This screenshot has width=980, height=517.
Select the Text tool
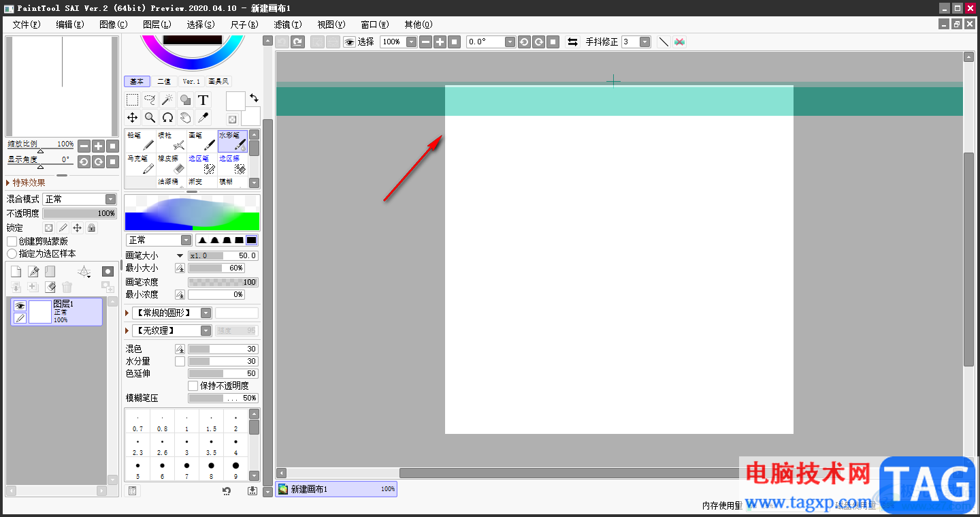(203, 100)
